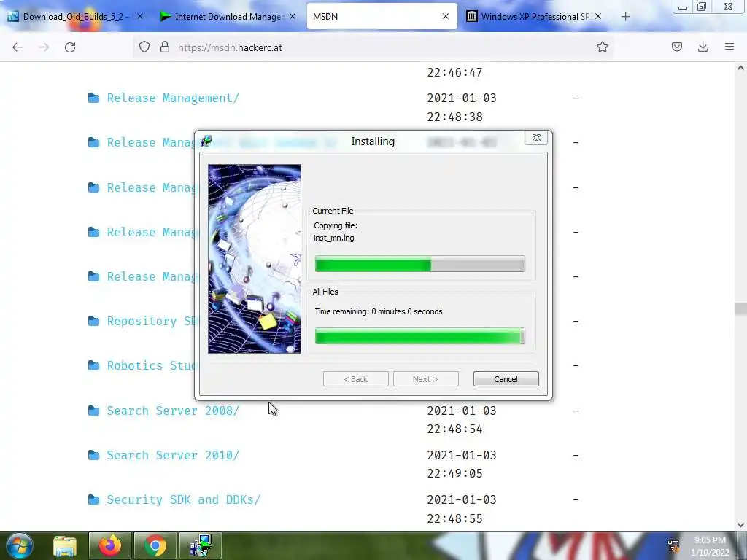Click the disabled Next > button
Image resolution: width=747 pixels, height=560 pixels.
[x=425, y=379]
